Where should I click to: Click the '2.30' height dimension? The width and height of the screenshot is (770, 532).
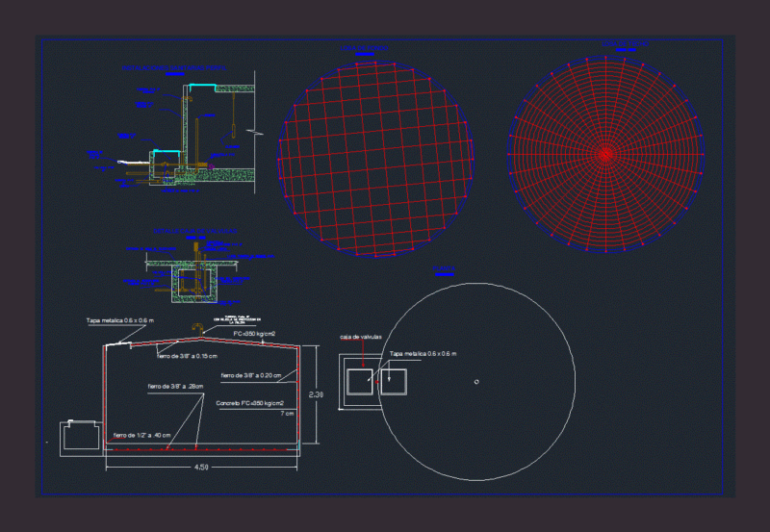316,394
